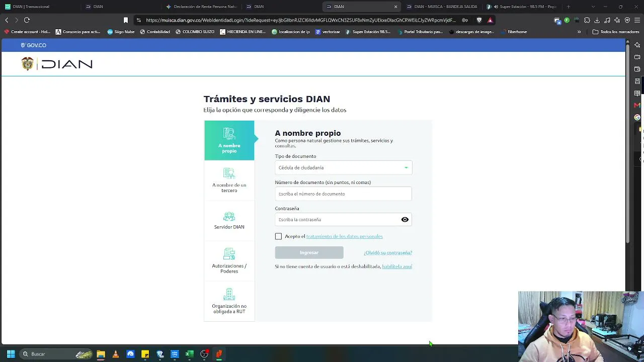Open the Windows Start menu

point(11,354)
